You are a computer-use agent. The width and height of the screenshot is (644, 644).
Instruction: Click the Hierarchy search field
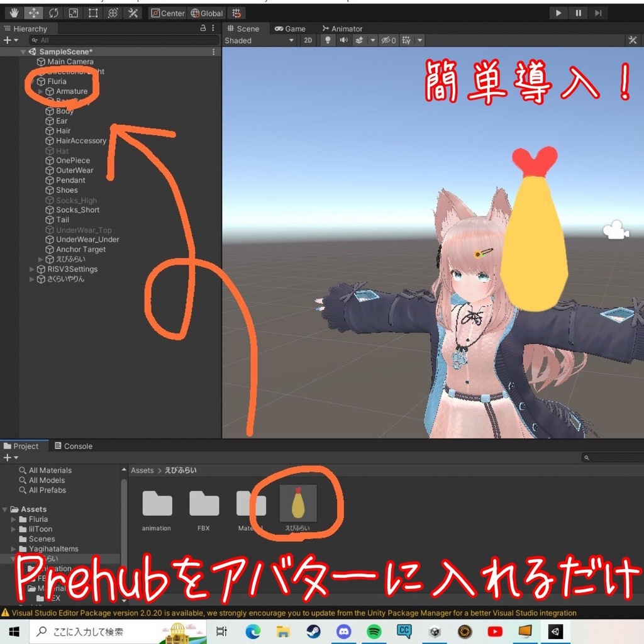(124, 40)
